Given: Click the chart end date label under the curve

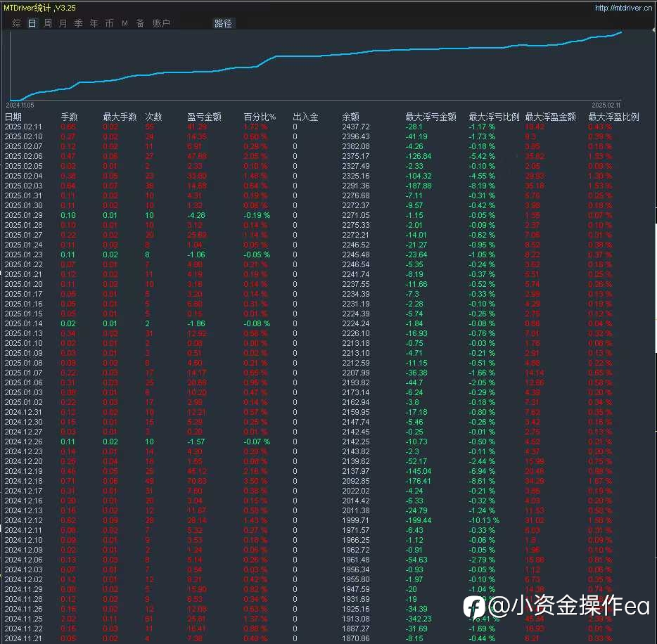Looking at the screenshot, I should point(606,105).
